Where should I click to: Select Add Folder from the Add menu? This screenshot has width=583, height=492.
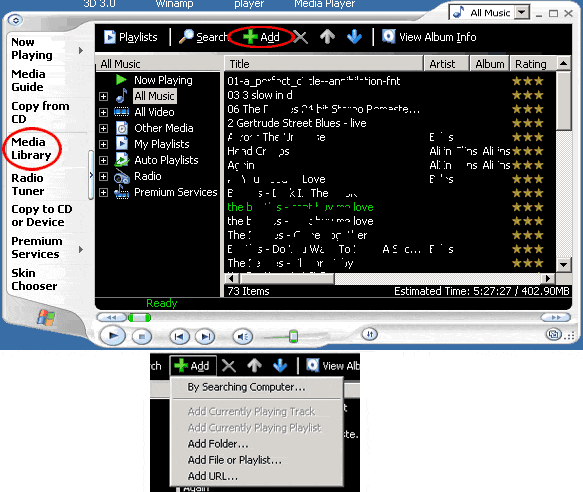218,444
